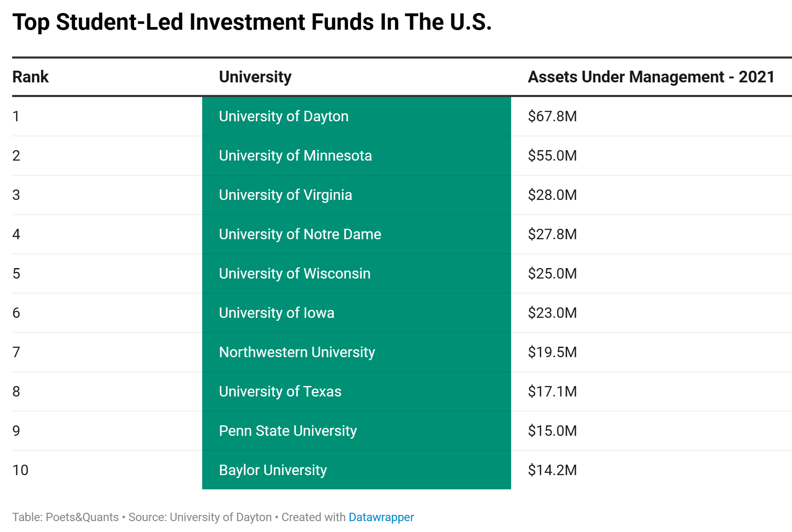
Task: Select the University of Notre Dame cell
Action: (300, 234)
